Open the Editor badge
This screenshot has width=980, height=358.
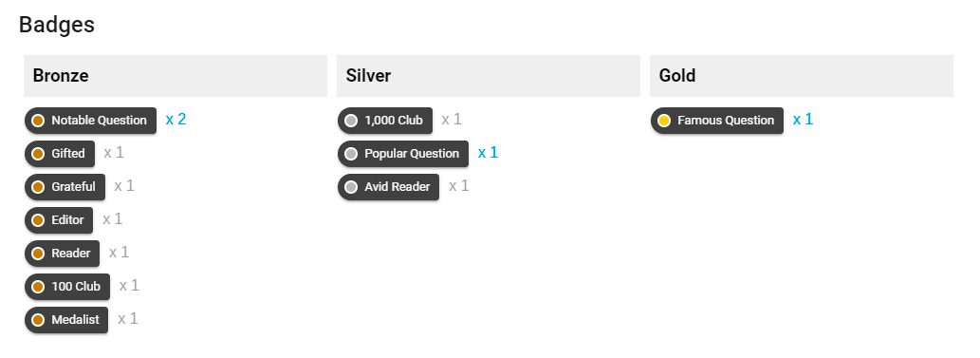click(x=59, y=219)
